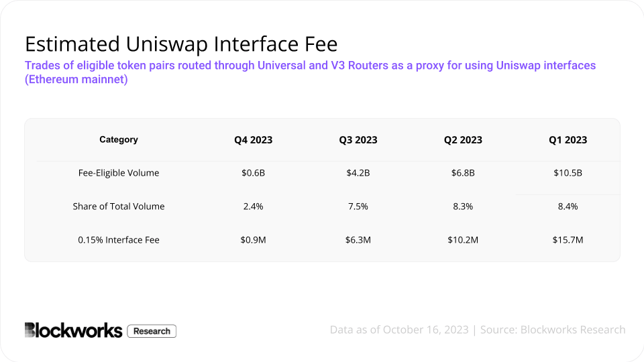Click the 7.5% Q3 share cell

[358, 206]
